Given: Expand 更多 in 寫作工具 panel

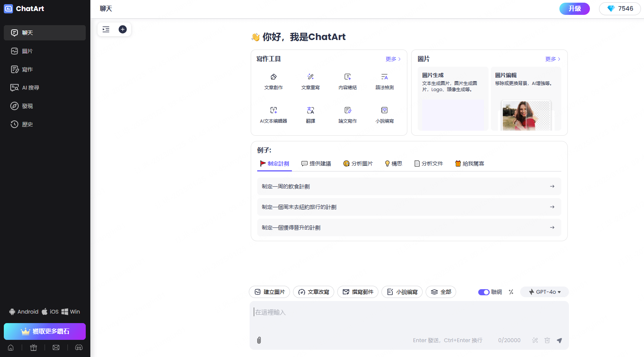Looking at the screenshot, I should [393, 59].
